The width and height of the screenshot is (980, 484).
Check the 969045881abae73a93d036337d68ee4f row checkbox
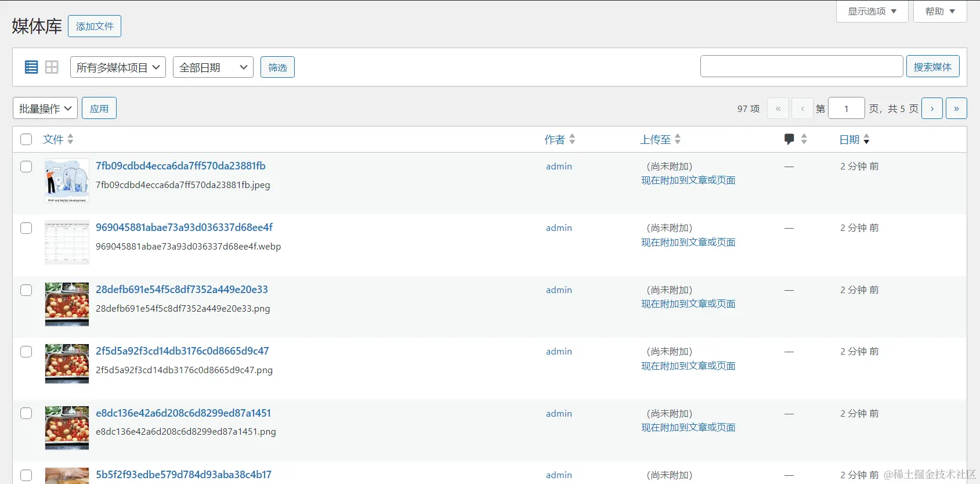26,228
